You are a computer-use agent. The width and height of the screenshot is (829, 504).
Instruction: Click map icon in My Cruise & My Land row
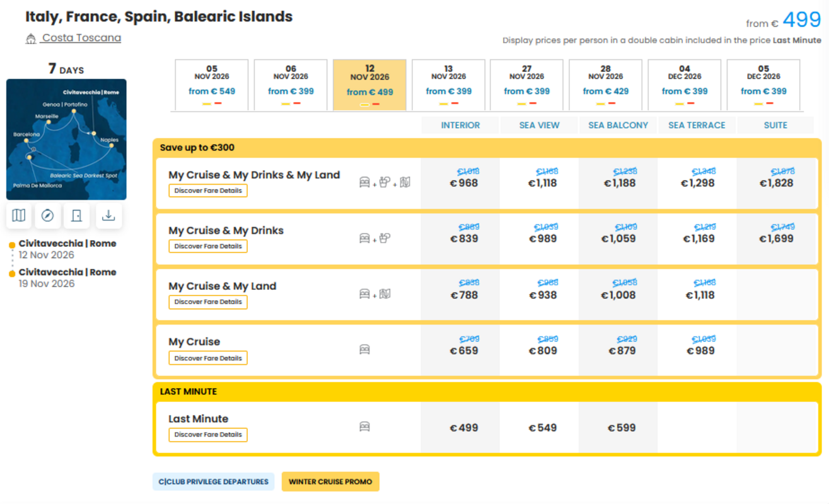[x=385, y=294]
